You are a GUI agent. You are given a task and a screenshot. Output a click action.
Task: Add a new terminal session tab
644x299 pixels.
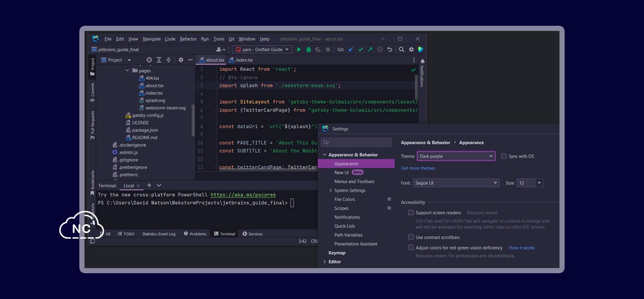pos(149,185)
